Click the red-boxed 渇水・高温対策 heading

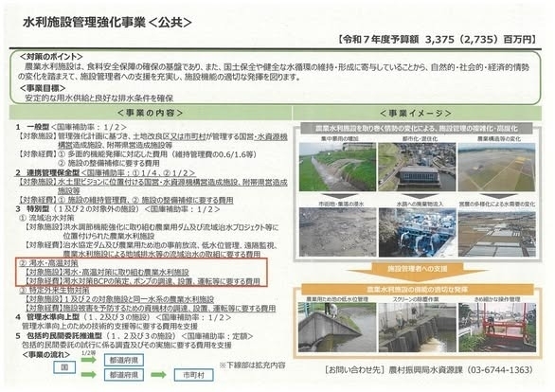click(x=49, y=263)
